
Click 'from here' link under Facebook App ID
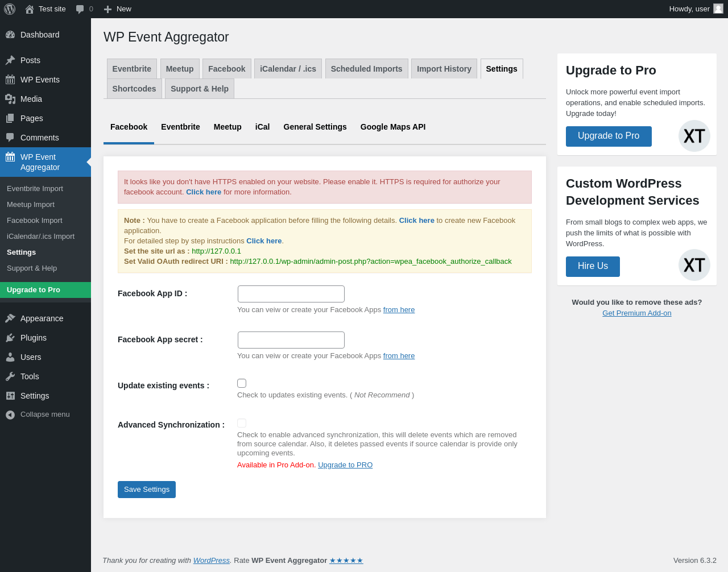tap(399, 310)
